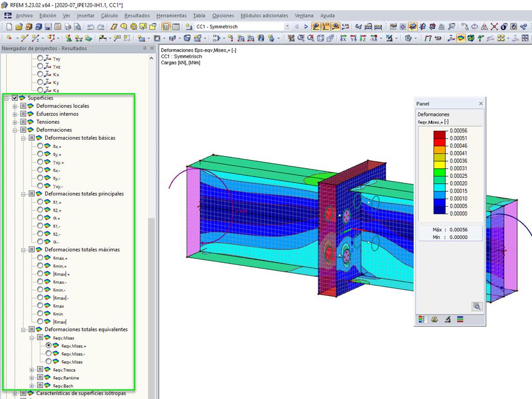The height and width of the screenshot is (399, 532).
Task: Click the zoom window magnifier icon
Action: 301,38
